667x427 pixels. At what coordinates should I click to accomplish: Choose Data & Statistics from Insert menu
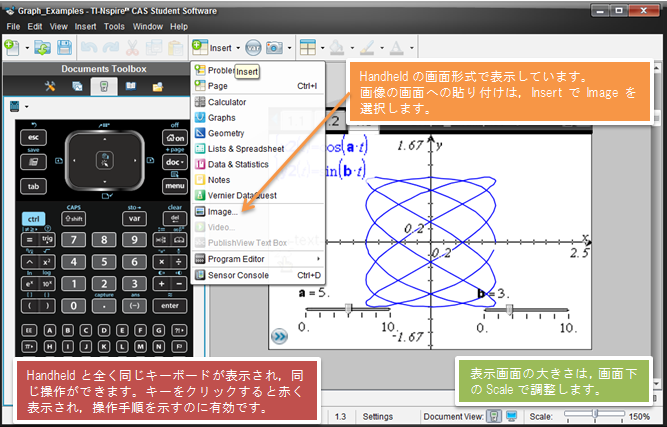[257, 164]
